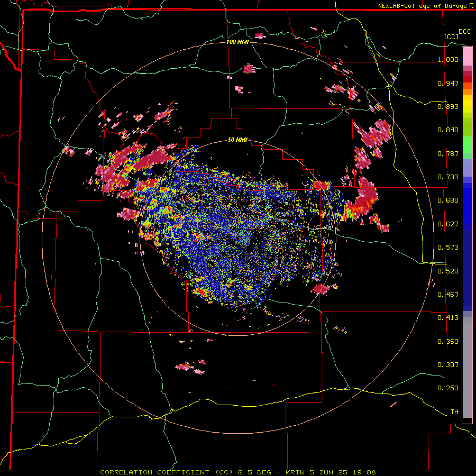Click the [CC] label above the color scale
The width and height of the screenshot is (476, 476).
click(451, 36)
